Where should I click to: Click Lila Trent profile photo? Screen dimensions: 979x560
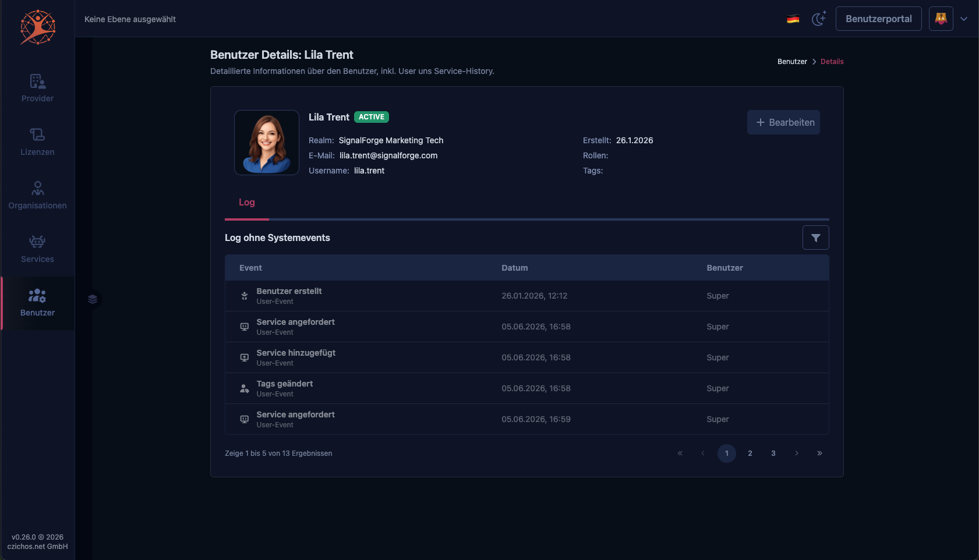[267, 143]
